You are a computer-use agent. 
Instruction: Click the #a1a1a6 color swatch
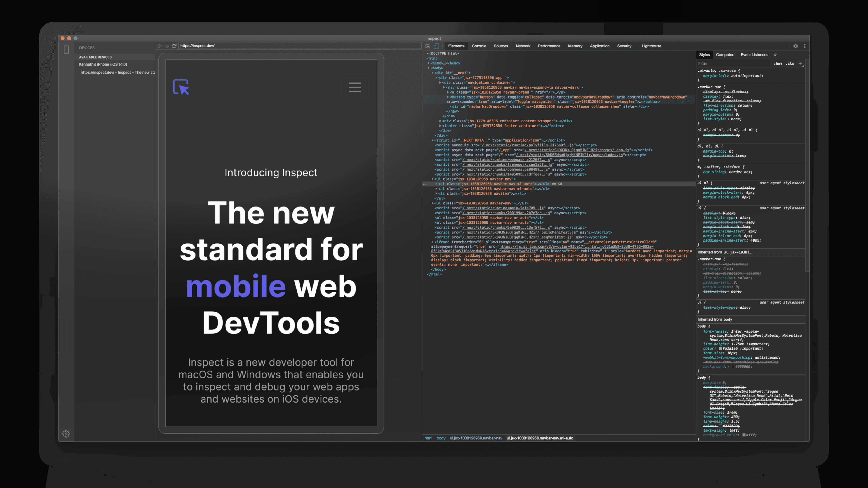point(720,349)
